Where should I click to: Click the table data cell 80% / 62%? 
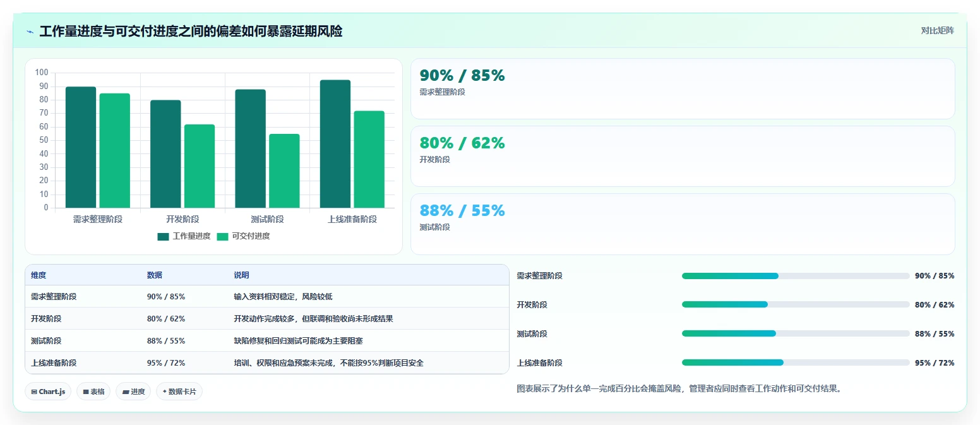point(166,318)
